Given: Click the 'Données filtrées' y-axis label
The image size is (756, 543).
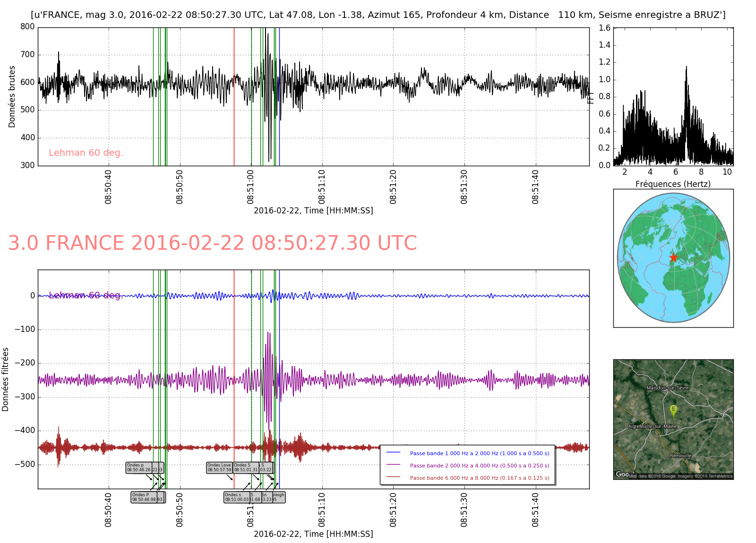Looking at the screenshot, I should 6,379.
